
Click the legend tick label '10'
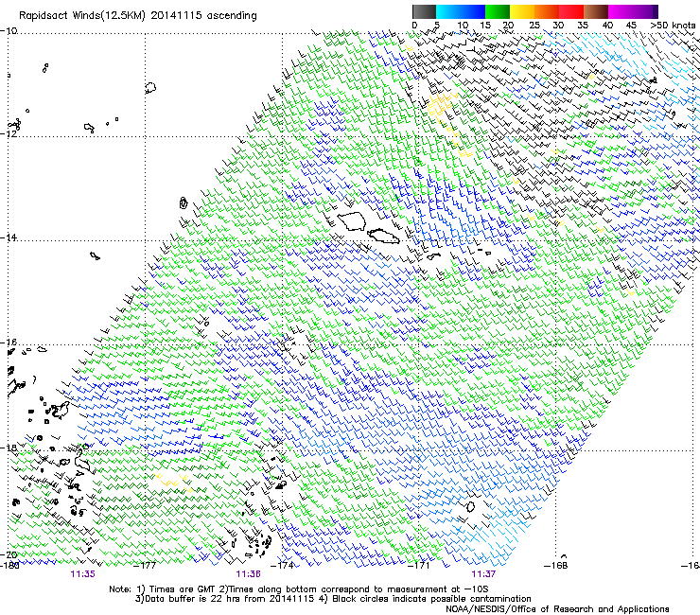pos(463,26)
